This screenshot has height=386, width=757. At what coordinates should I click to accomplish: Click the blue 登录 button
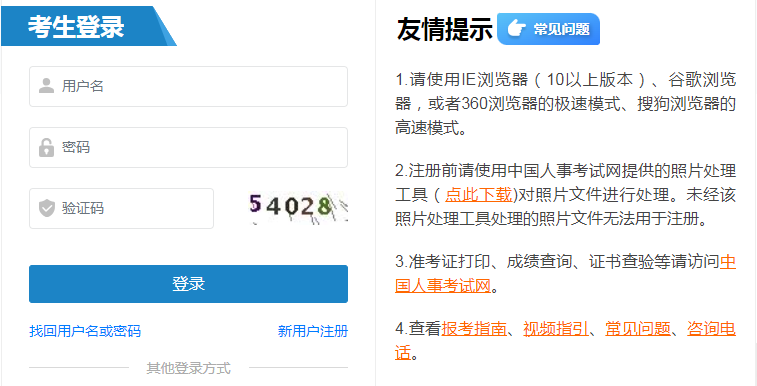tap(188, 284)
